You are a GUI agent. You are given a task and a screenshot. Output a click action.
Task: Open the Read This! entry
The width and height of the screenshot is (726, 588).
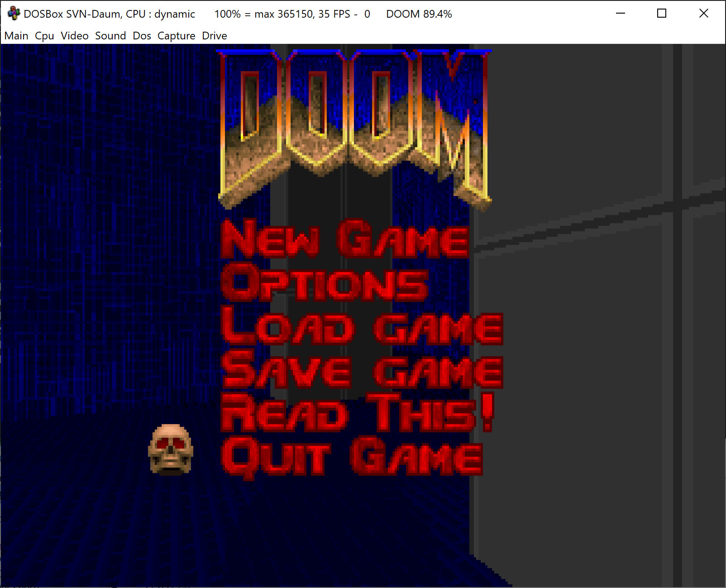click(x=358, y=412)
